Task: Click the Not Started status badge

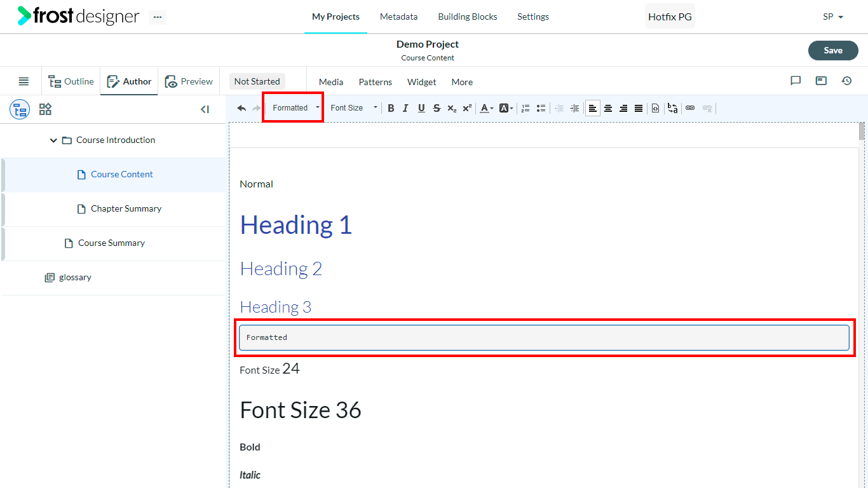Action: tap(257, 81)
